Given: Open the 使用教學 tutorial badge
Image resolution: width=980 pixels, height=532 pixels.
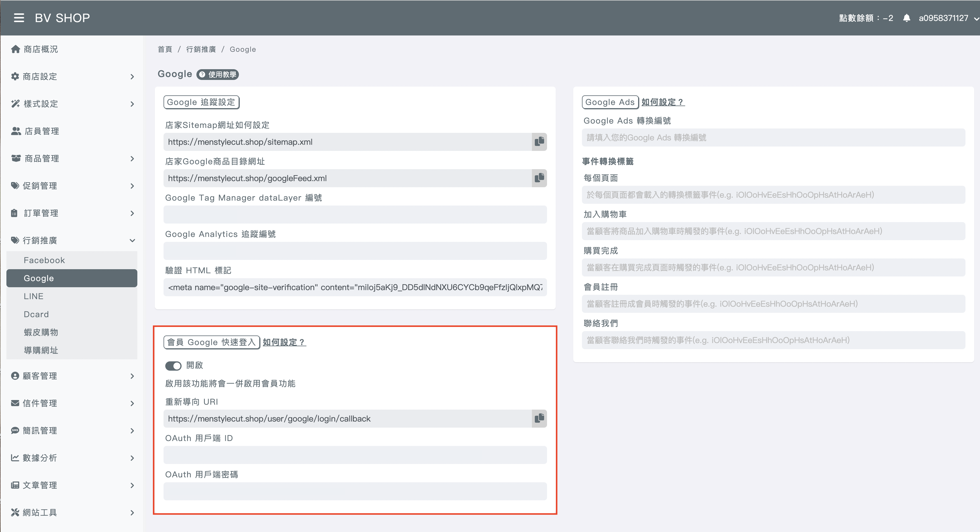Looking at the screenshot, I should [218, 74].
